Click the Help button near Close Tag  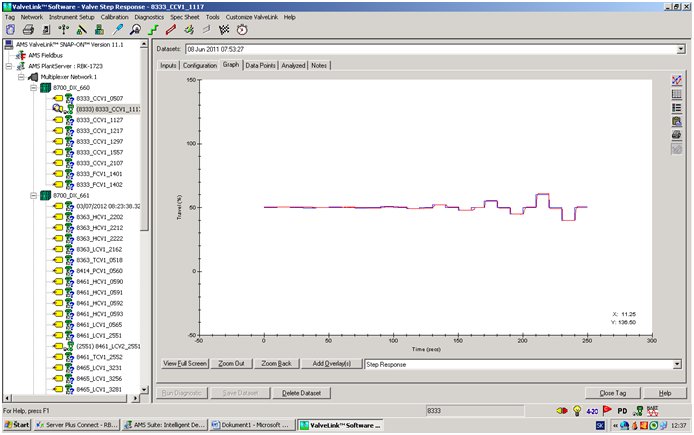point(665,393)
